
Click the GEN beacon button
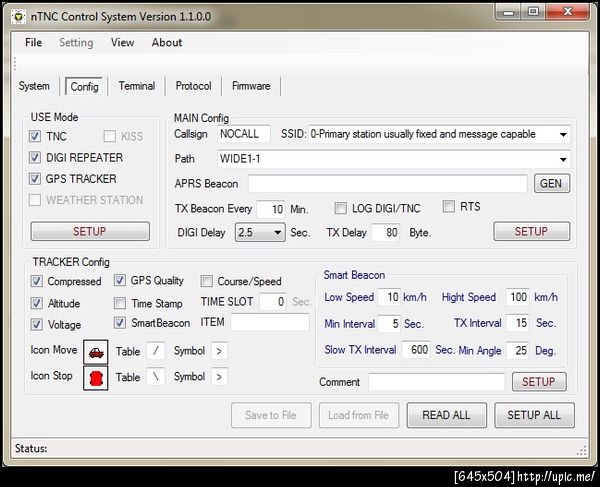point(551,184)
